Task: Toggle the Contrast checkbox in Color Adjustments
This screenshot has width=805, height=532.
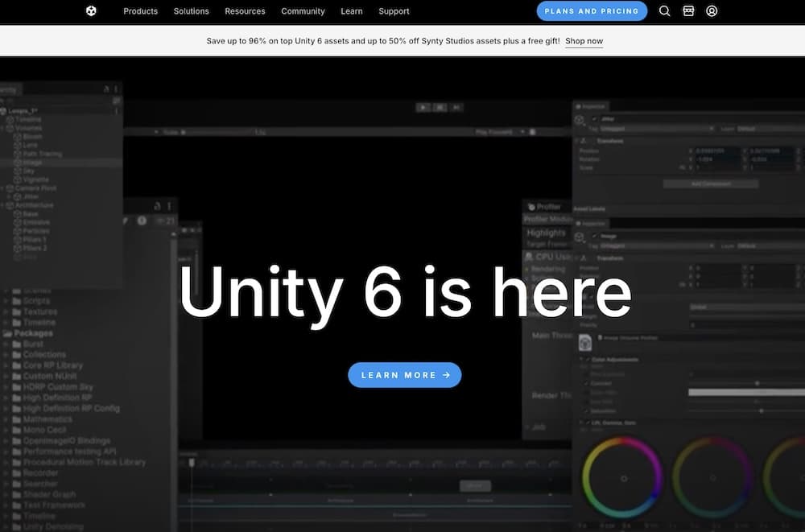Action: pos(586,382)
